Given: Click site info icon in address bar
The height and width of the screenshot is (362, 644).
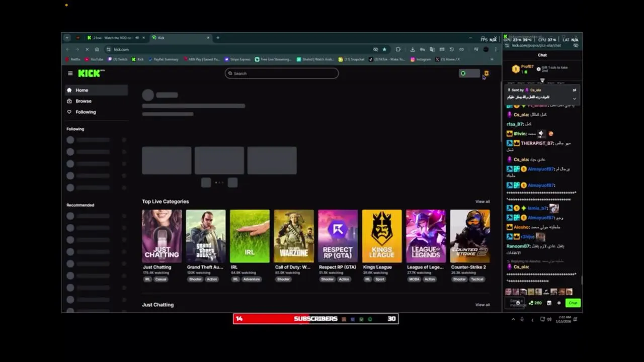Looking at the screenshot, I should click(x=109, y=49).
